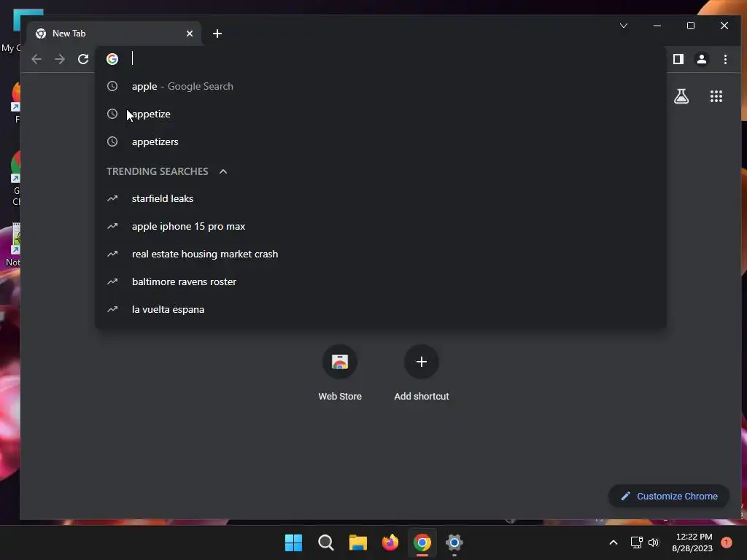Open clock and date 12:22 PM
747x560 pixels.
693,542
